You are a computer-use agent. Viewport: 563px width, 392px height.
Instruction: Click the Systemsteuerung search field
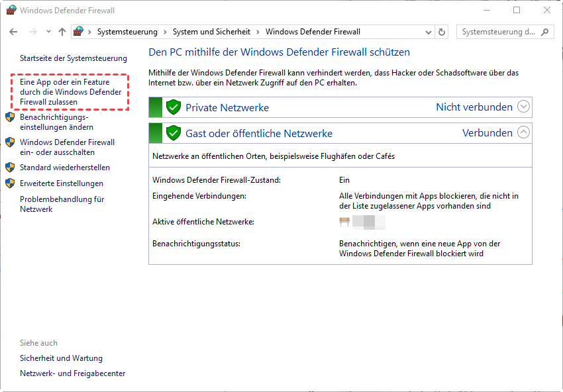pos(498,32)
